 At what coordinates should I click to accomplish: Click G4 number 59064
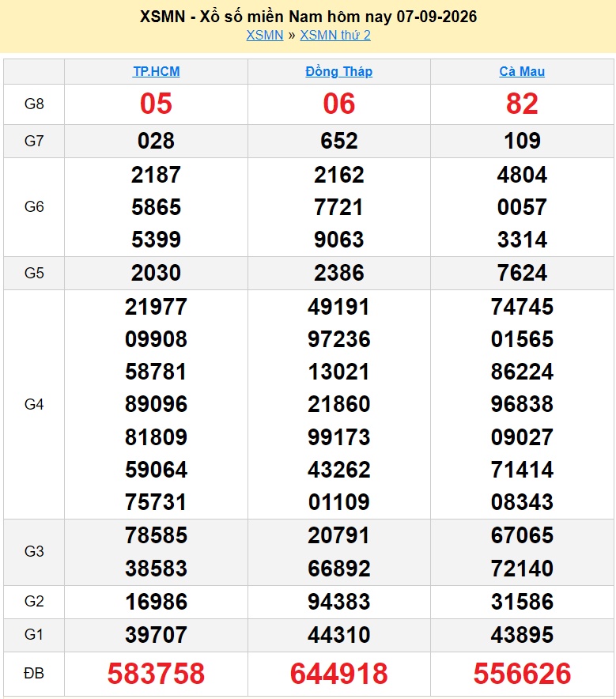(156, 470)
